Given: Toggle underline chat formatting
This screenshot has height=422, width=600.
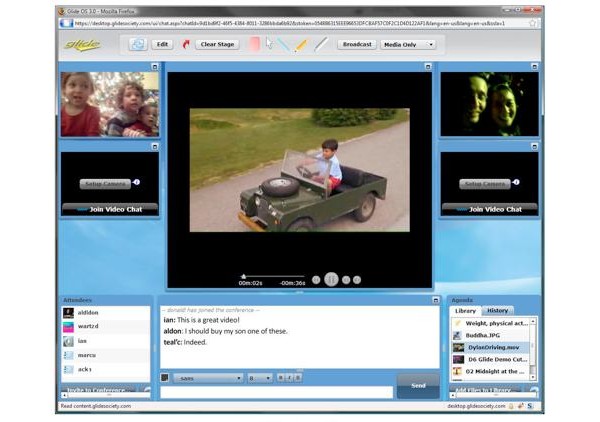Looking at the screenshot, I should coord(298,378).
